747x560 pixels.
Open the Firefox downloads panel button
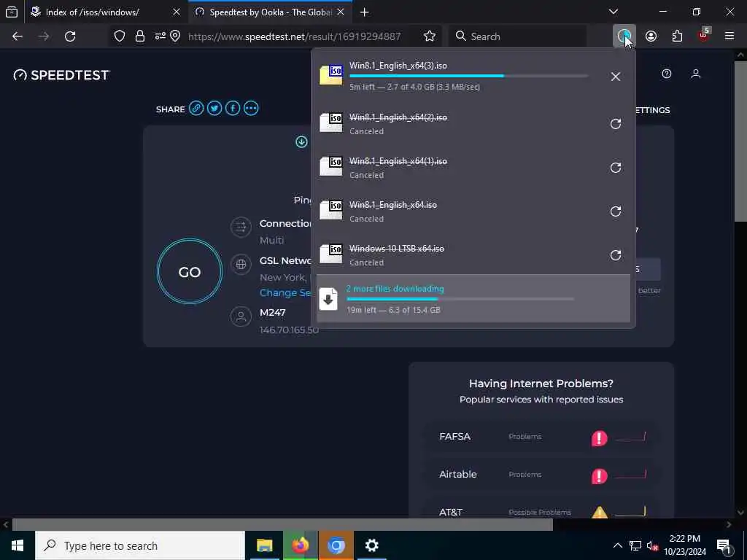[x=624, y=36]
